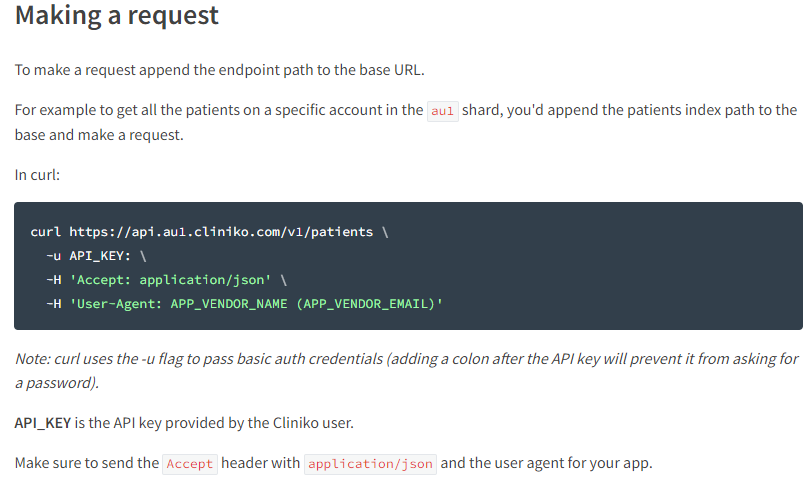Viewport: 812px width, 483px height.
Task: Click the sentence about appending endpoint path
Action: click(220, 70)
